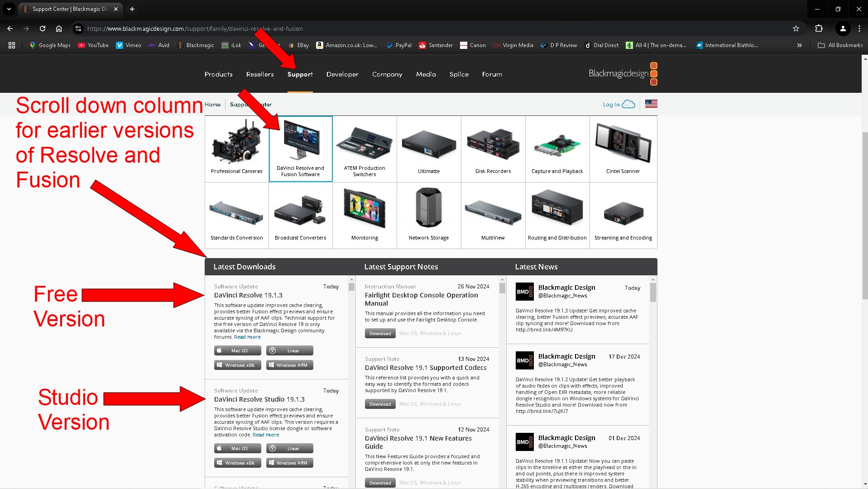
Task: Download Fairlight Desktop Console Operation Manual
Action: 380,333
